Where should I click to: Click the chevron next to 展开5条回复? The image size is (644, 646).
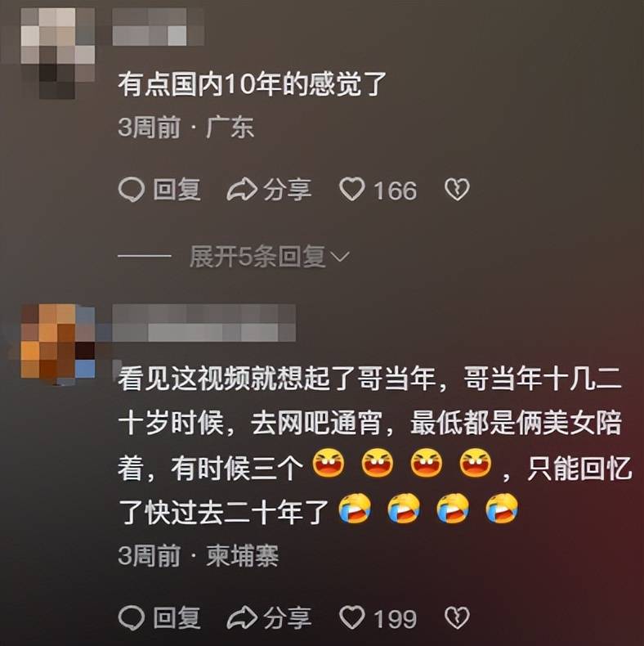coord(340,258)
